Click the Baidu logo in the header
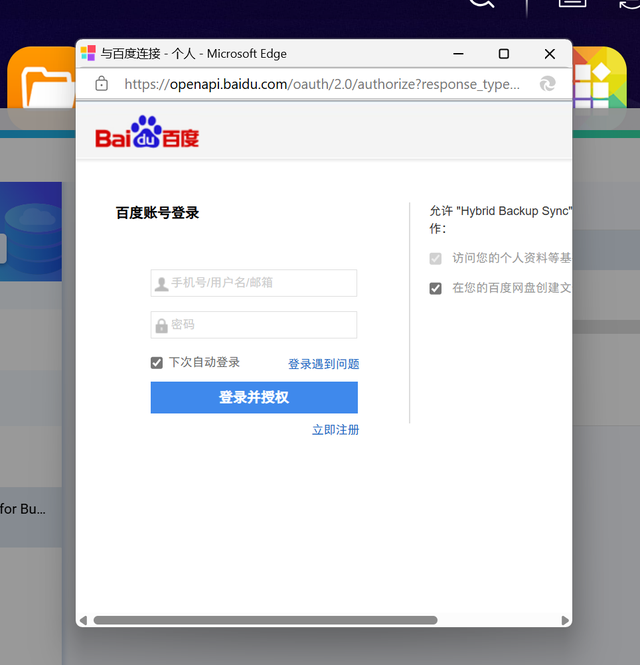The width and height of the screenshot is (640, 665). 147,132
